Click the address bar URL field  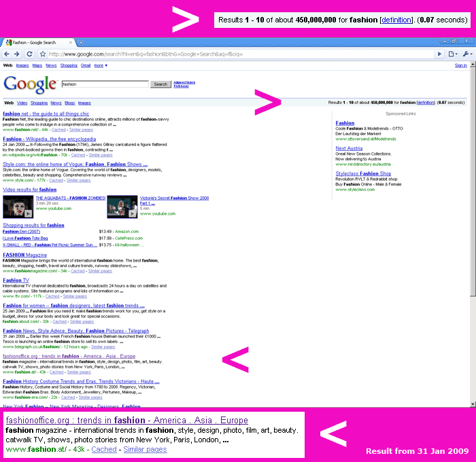coord(240,54)
